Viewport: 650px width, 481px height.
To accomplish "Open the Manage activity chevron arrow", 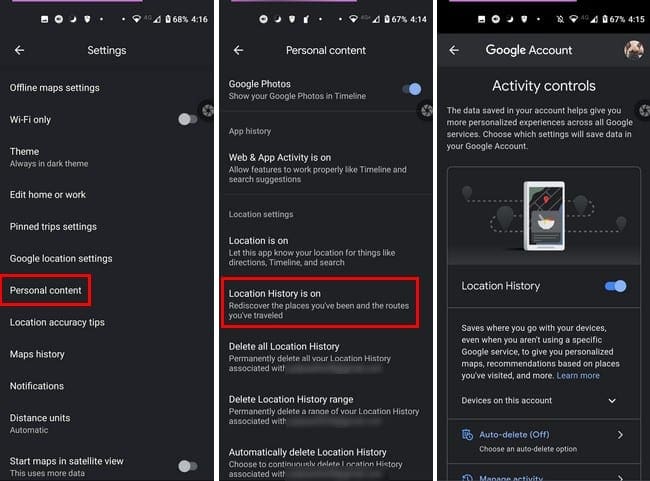I will pos(620,478).
